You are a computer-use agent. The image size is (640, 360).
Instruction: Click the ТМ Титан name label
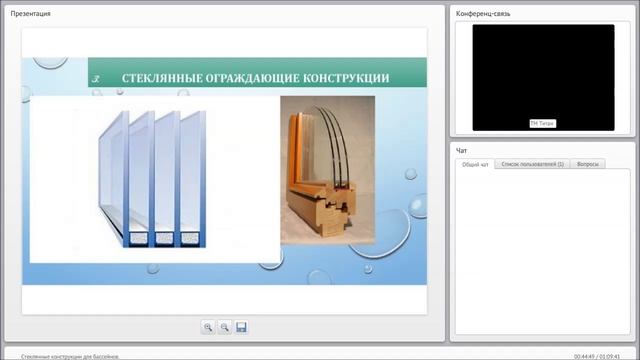pyautogui.click(x=542, y=123)
